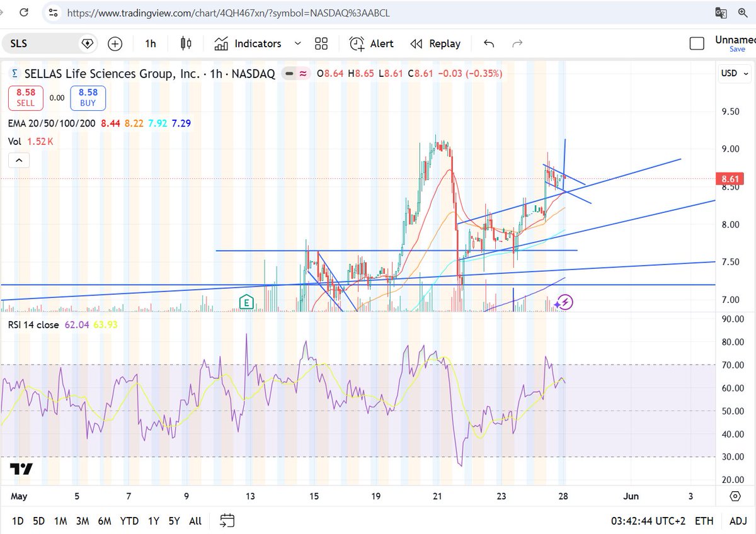Click the 8.58 SELL button
Screen dimensions: 756x534
[26, 98]
